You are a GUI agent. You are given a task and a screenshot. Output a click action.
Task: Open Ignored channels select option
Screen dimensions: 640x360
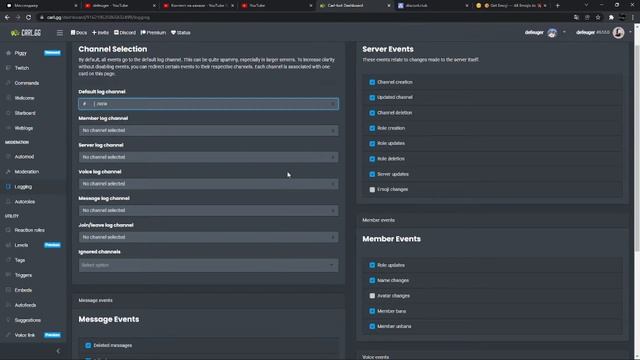[x=208, y=265]
